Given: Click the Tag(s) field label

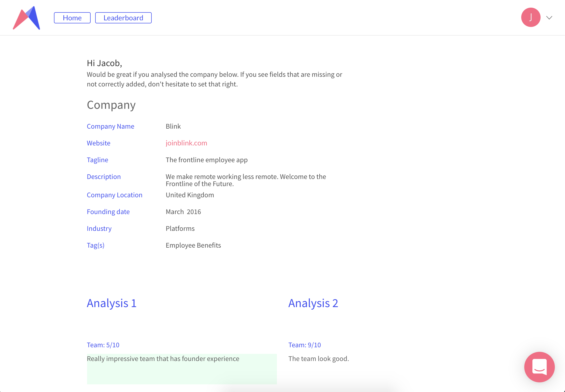Looking at the screenshot, I should [95, 245].
